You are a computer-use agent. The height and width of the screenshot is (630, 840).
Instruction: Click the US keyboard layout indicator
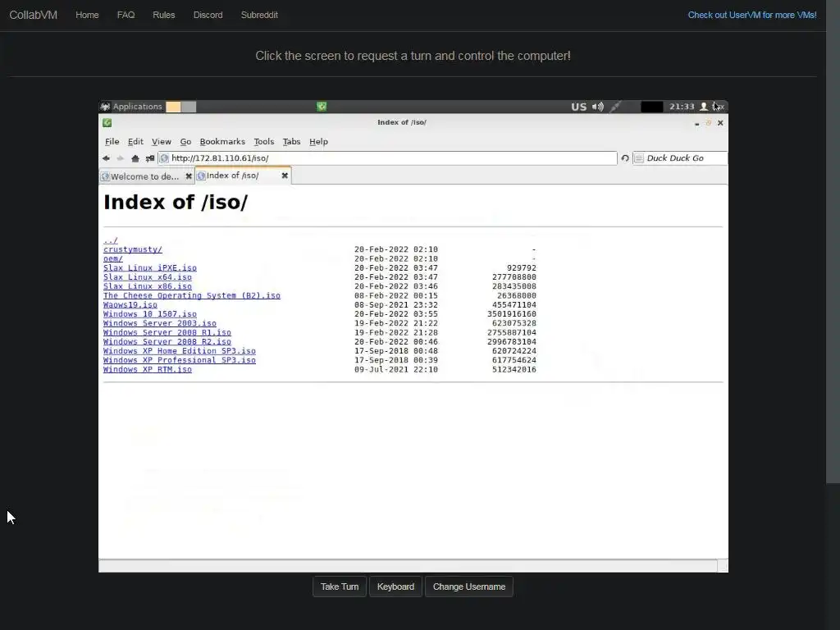coord(578,107)
